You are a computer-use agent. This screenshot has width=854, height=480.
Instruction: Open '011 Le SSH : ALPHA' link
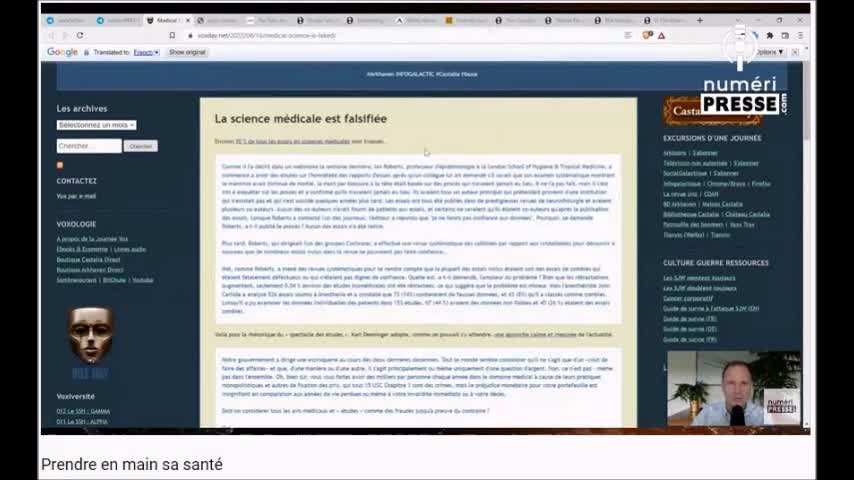tap(82, 422)
